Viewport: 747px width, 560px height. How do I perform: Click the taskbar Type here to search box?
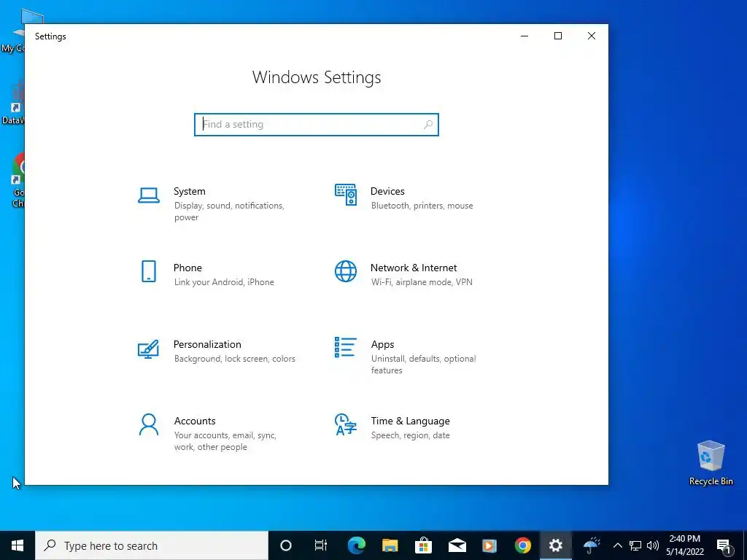[152, 545]
